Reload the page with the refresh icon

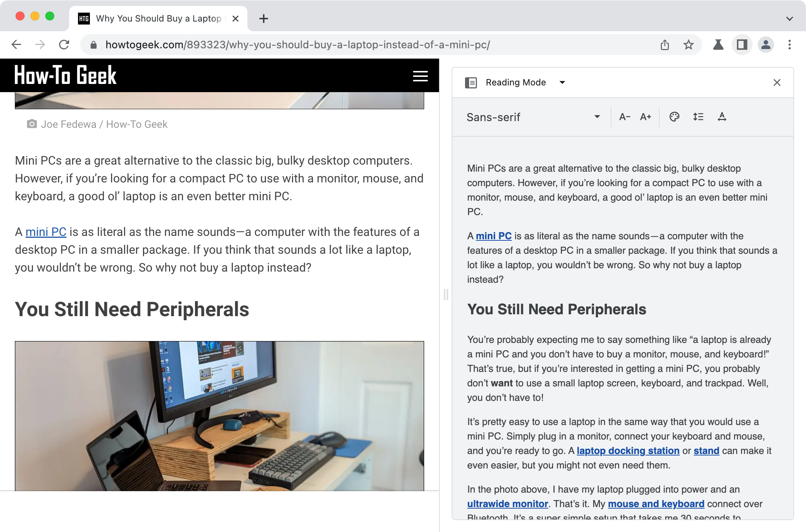[64, 45]
